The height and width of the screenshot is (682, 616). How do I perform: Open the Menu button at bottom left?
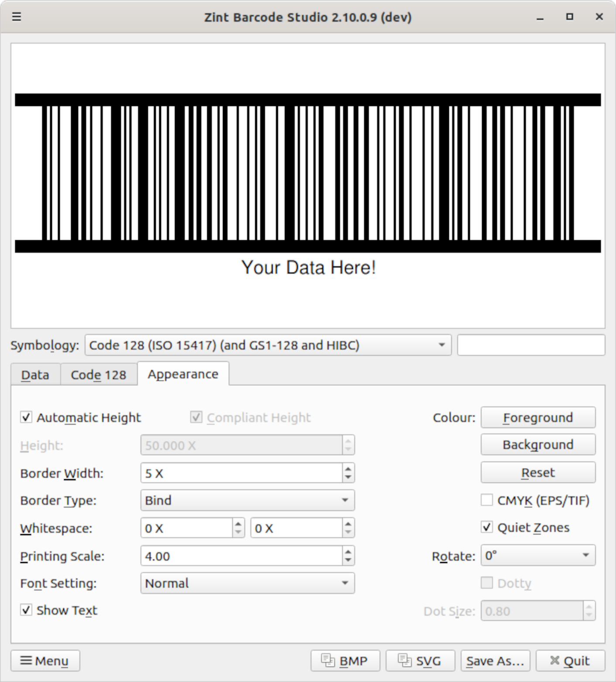point(45,661)
